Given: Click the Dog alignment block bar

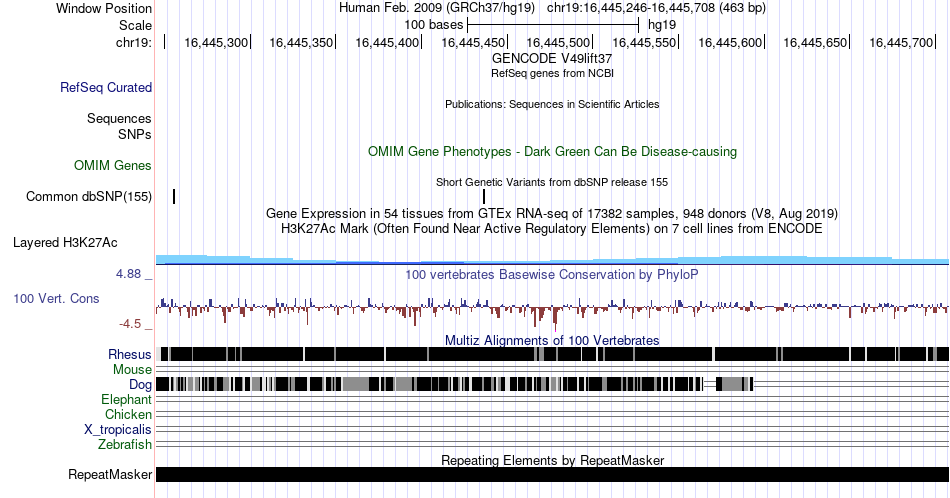Looking at the screenshot, I should [454, 384].
